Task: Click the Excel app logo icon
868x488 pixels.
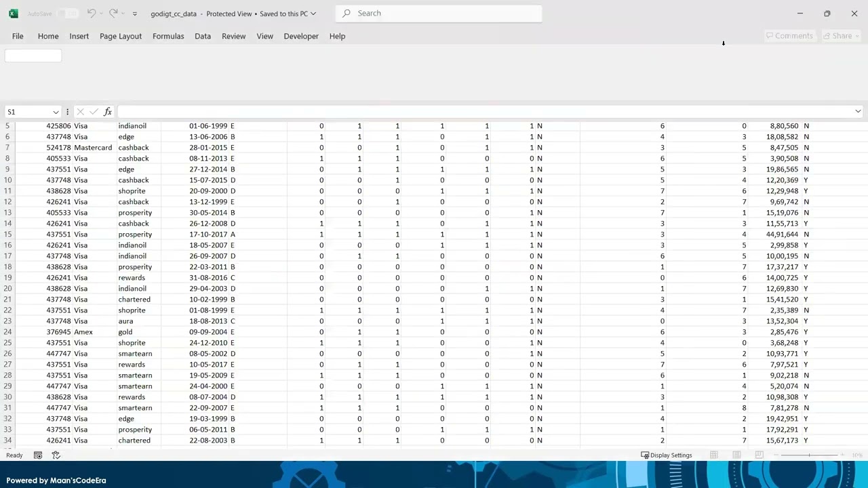Action: click(x=13, y=14)
